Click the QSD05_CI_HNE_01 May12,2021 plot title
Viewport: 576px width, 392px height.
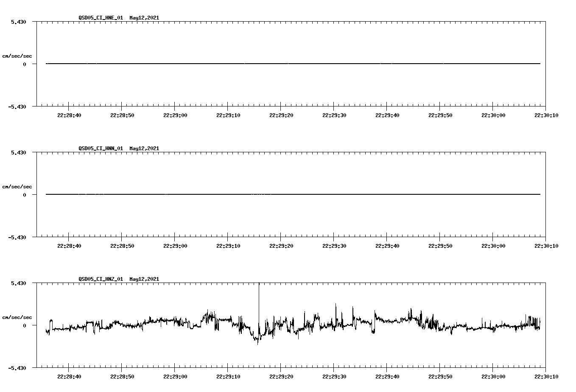point(119,18)
